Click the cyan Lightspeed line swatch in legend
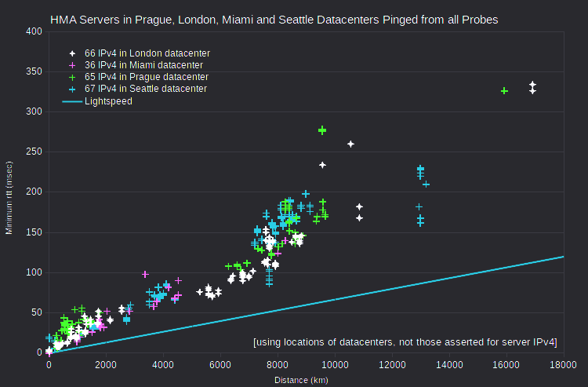This screenshot has width=588, height=387. point(72,101)
